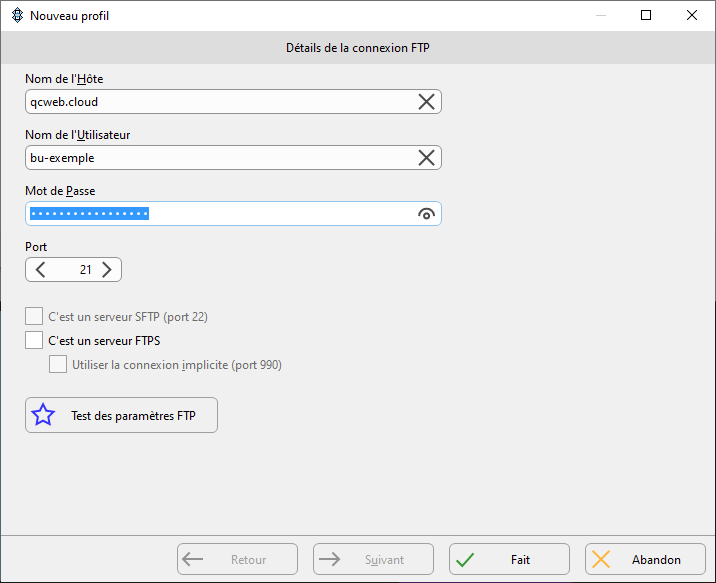The width and height of the screenshot is (716, 583).
Task: Toggle implicit connection (port 990) checkbox
Action: tap(58, 364)
